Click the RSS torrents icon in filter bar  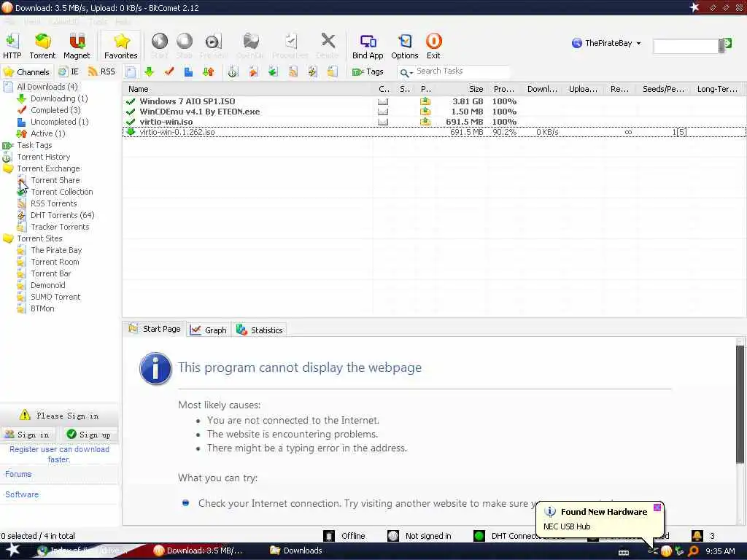point(293,72)
